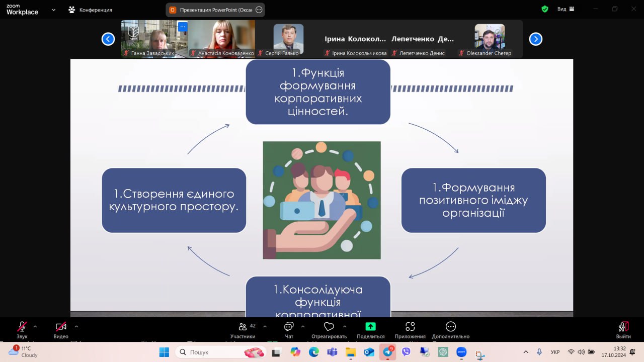Open the Вид view layout menu
Viewport: 644px width, 362px height.
click(565, 9)
